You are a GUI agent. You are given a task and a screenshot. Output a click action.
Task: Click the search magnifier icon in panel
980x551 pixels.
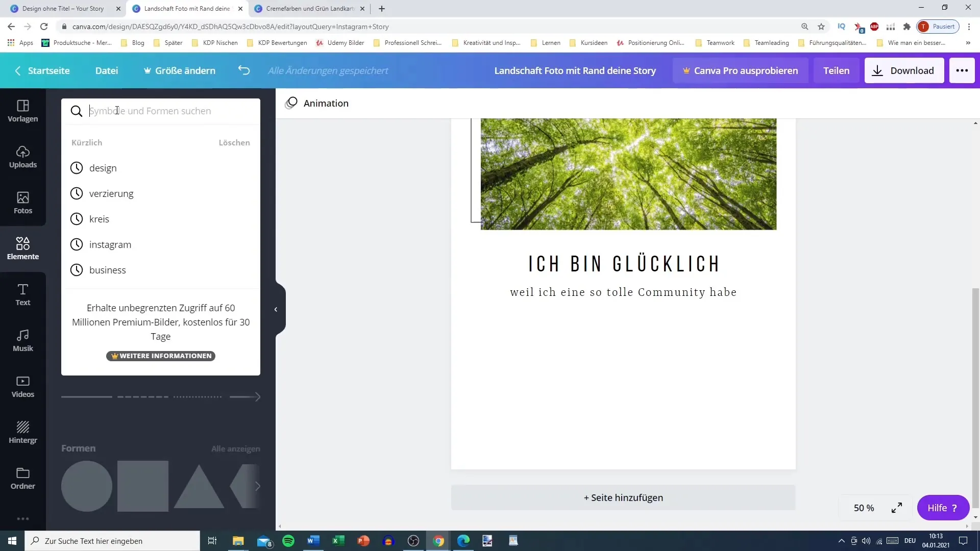pyautogui.click(x=76, y=111)
